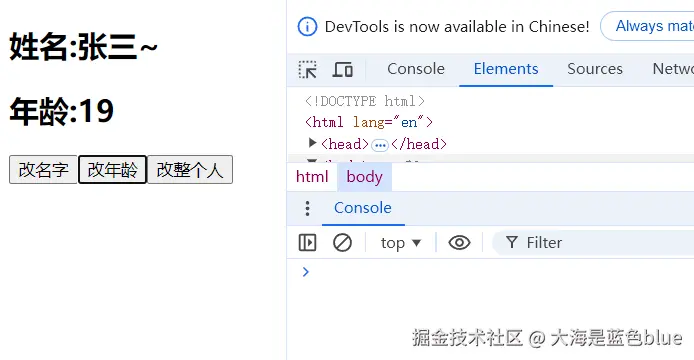Focus the console Filter field

(x=593, y=243)
